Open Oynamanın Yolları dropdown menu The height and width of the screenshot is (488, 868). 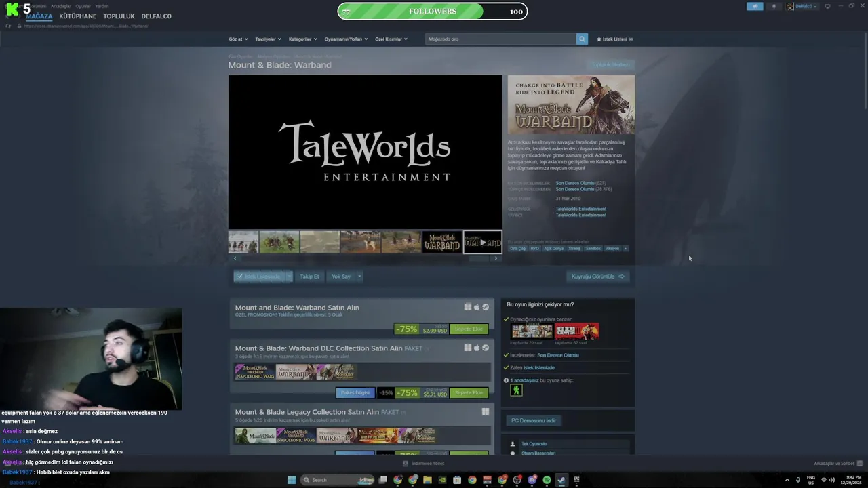(346, 39)
